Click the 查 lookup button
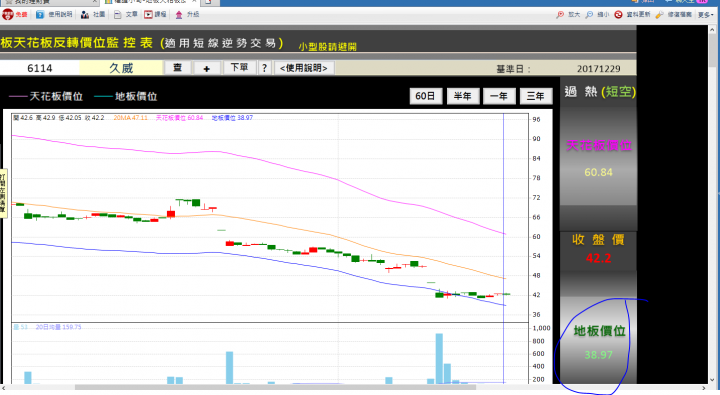This screenshot has height=395, width=720. [178, 68]
